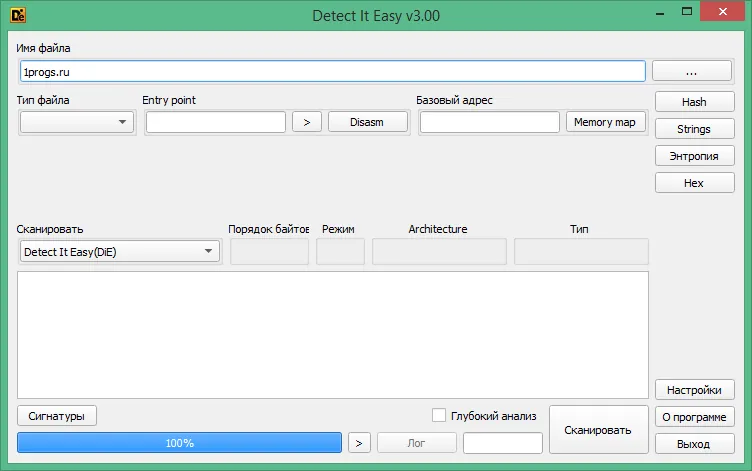Open the Hash window
This screenshot has width=752, height=471.
(x=694, y=102)
